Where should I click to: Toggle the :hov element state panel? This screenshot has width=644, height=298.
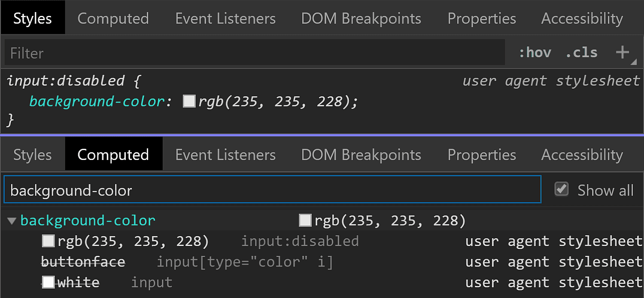(535, 52)
